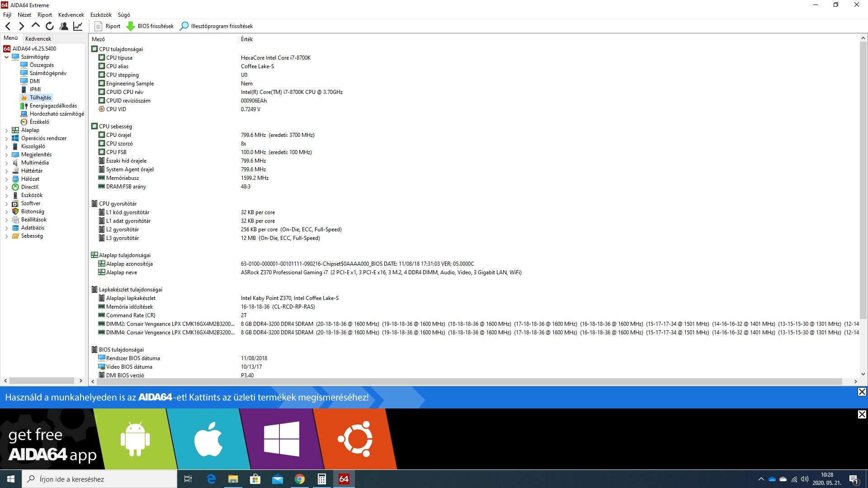
Task: Go back with the left arrow toolbar icon
Action: click(x=8, y=26)
